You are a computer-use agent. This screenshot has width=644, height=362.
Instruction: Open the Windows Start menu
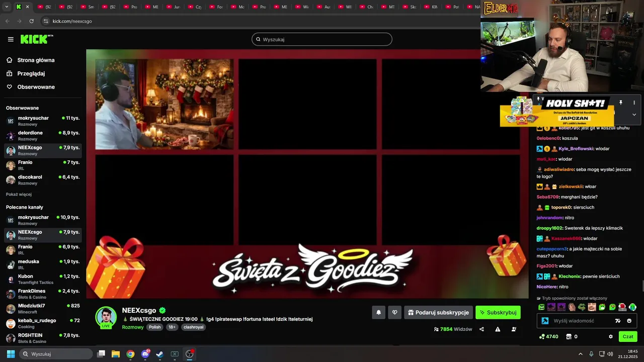click(11, 354)
